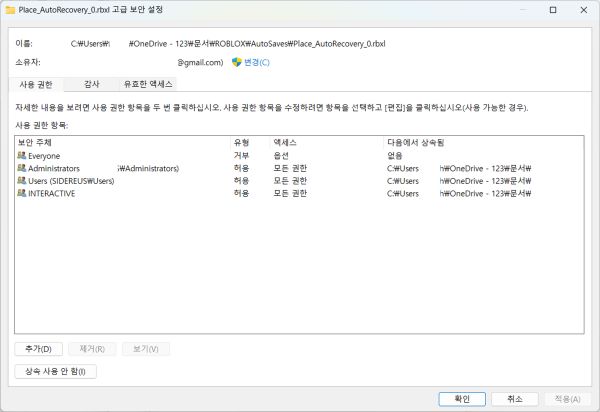Click the 추가(D) button
The image size is (600, 412).
point(38,349)
